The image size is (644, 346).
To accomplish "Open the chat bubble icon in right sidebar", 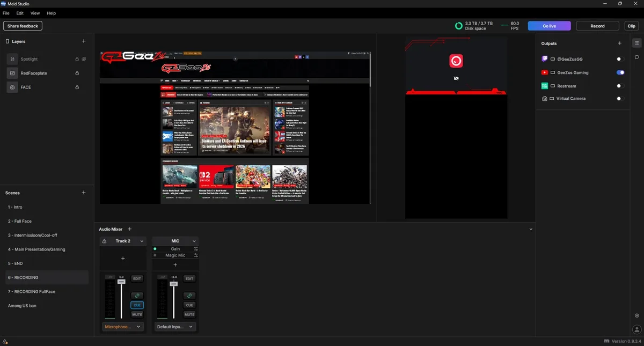I will pos(637,57).
